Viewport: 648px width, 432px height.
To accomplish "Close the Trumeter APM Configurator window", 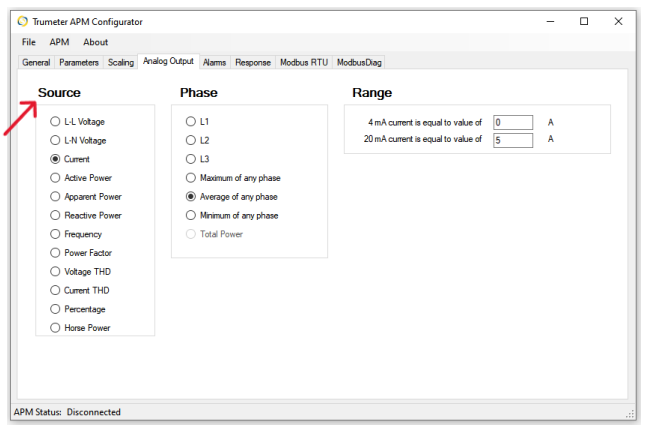I will click(x=618, y=21).
